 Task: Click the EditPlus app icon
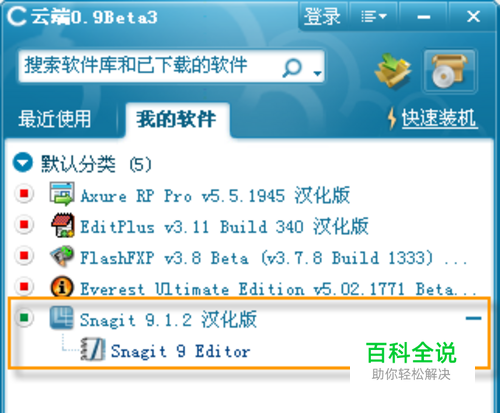click(62, 226)
